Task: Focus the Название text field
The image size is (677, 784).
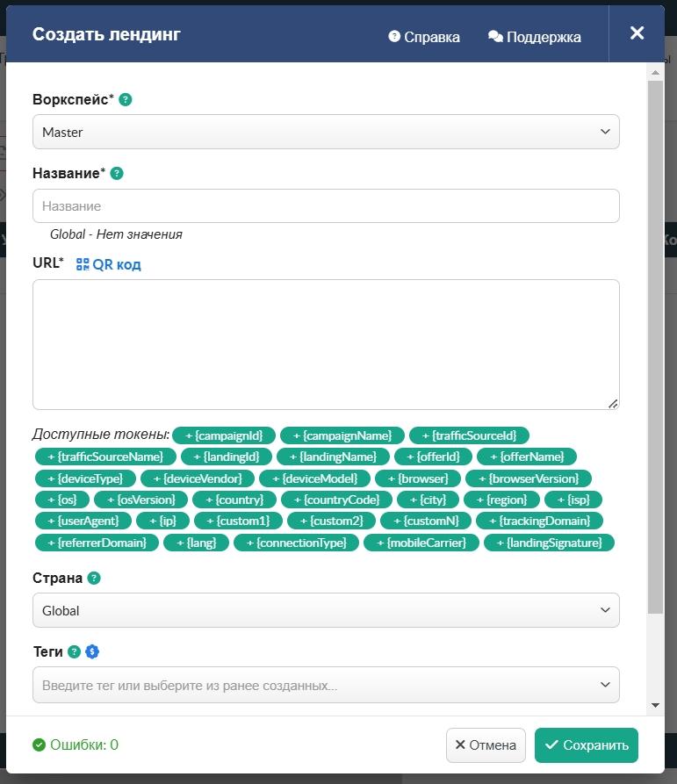Action: tap(326, 206)
